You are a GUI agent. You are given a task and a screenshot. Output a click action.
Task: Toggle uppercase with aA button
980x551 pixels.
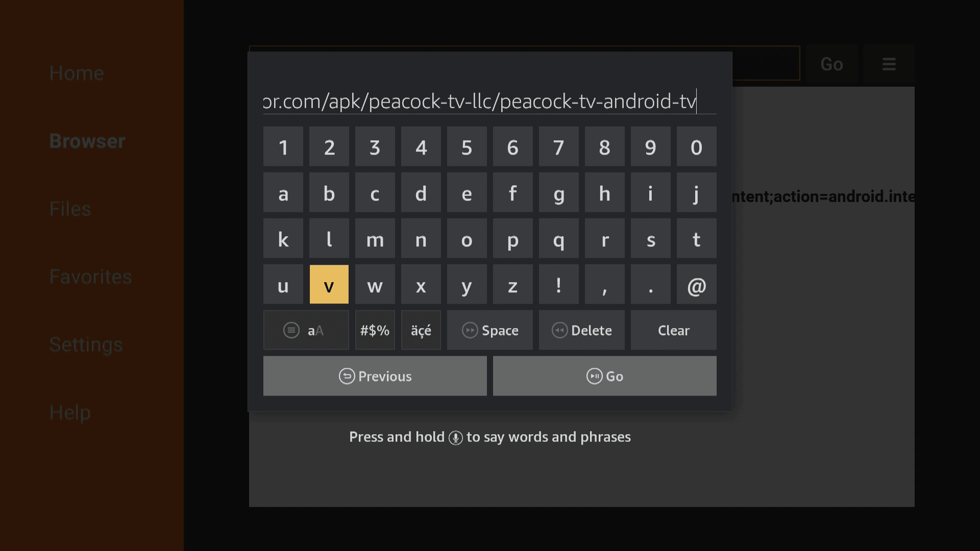[x=306, y=330]
